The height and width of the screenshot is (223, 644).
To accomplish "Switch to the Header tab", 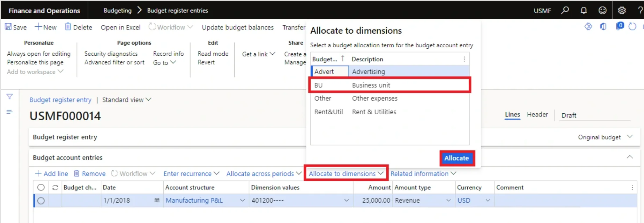I will [537, 115].
